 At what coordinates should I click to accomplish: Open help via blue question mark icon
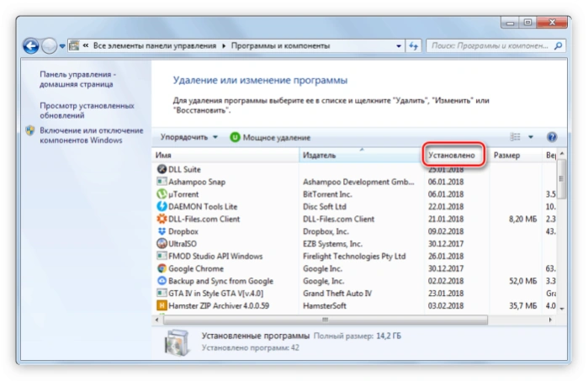552,137
